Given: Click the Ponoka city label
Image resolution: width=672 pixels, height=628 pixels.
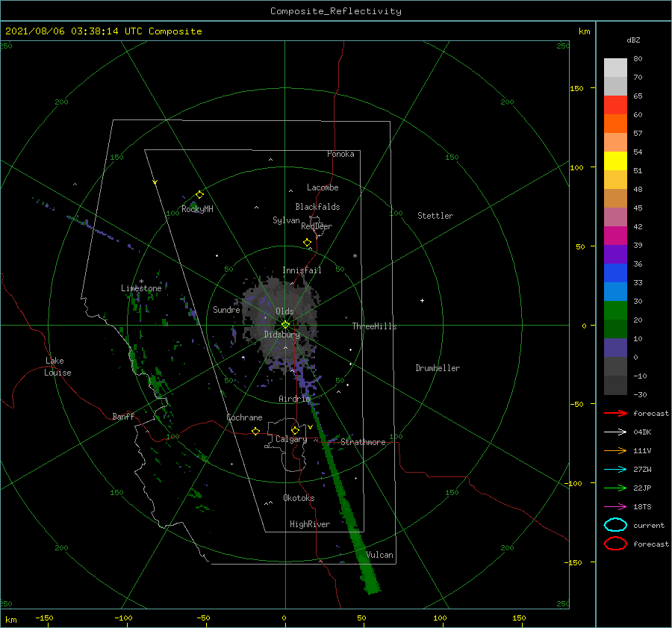Looking at the screenshot, I should pos(340,154).
